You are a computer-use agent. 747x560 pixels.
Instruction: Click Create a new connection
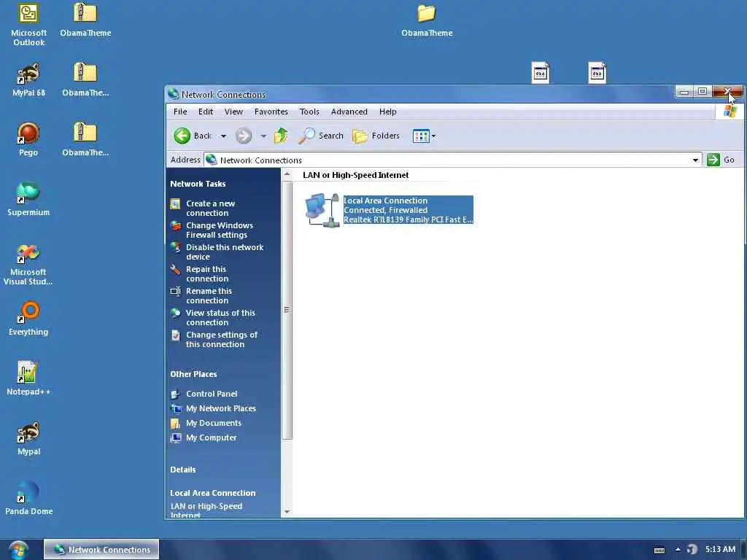point(210,208)
